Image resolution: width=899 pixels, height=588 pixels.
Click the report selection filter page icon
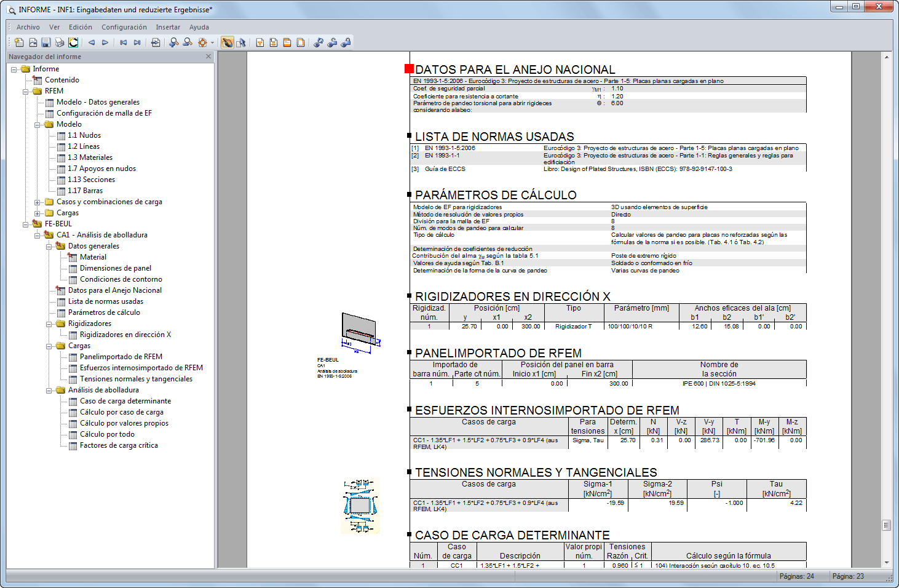coord(260,42)
